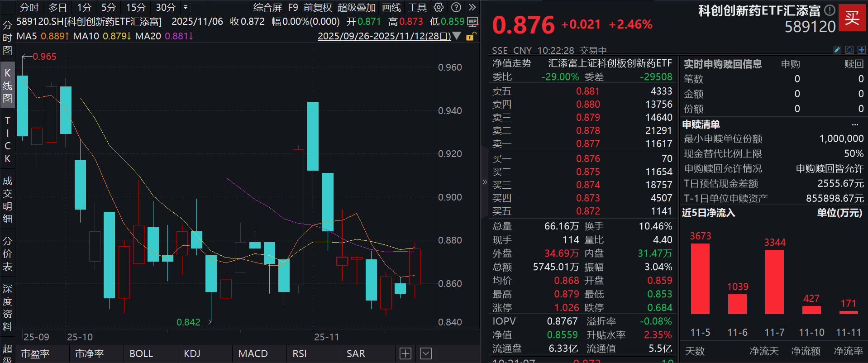Open 综合屏 view

point(267,7)
